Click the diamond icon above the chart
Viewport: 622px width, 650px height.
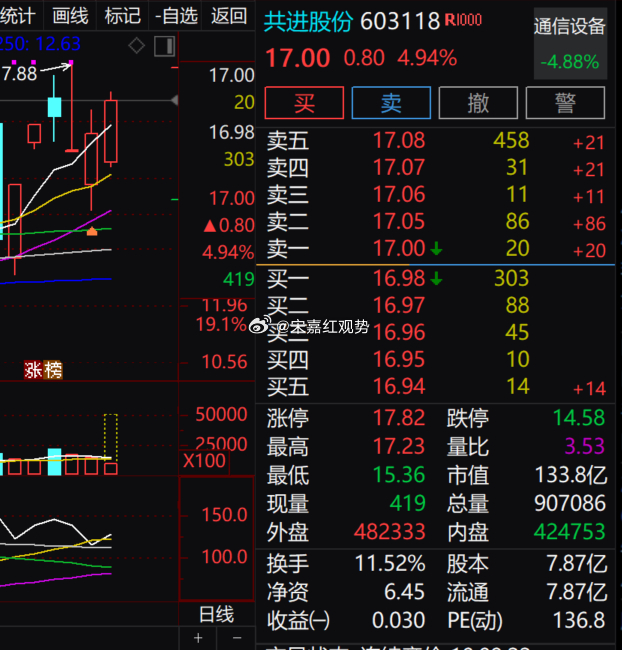[x=136, y=46]
